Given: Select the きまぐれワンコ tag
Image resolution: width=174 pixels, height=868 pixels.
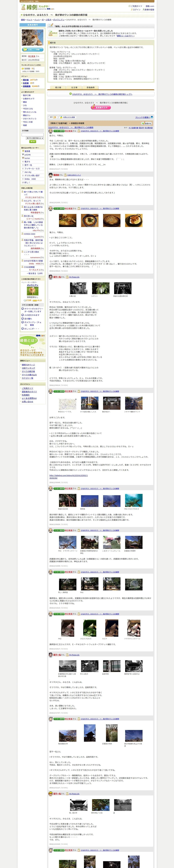Looking at the screenshot, I should (29, 119).
